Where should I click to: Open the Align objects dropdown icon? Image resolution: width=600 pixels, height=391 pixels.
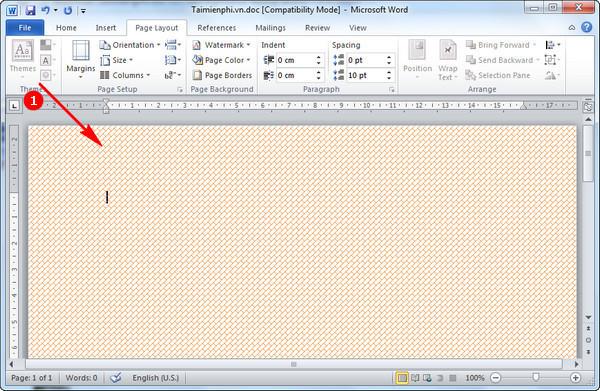pyautogui.click(x=553, y=45)
